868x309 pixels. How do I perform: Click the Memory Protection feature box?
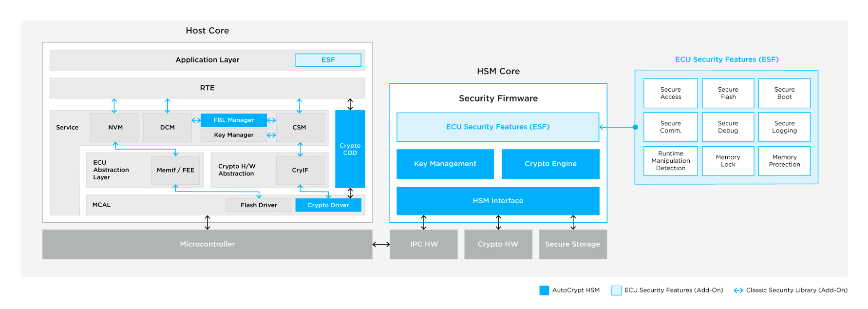784,161
